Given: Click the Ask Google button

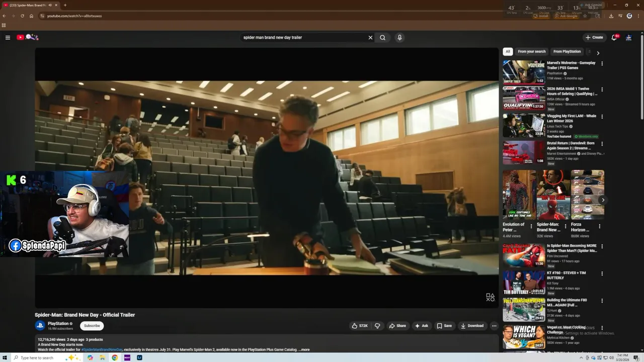Looking at the screenshot, I should coord(566,16).
